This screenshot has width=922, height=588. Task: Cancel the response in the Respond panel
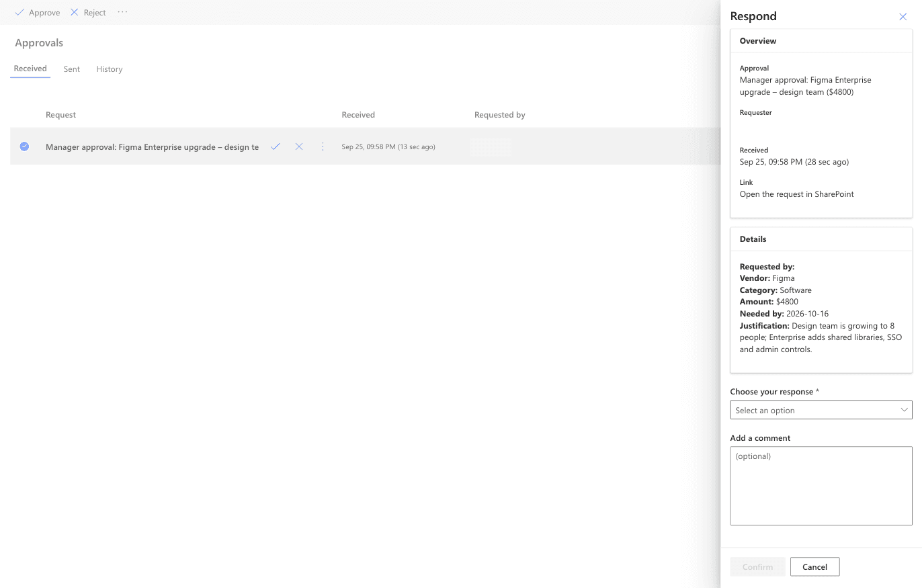click(814, 566)
